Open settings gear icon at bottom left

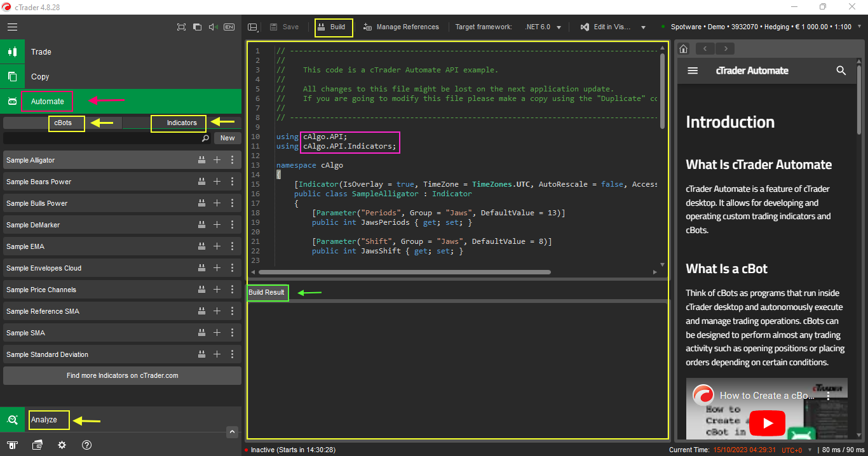pos(62,445)
